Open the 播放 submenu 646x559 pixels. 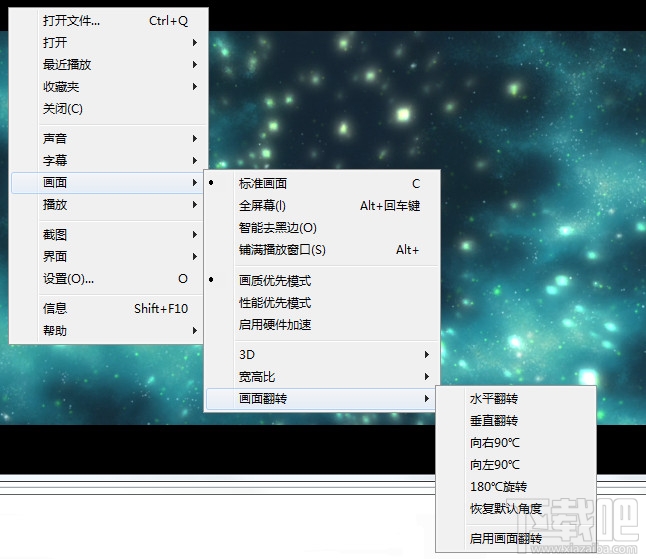[x=108, y=205]
